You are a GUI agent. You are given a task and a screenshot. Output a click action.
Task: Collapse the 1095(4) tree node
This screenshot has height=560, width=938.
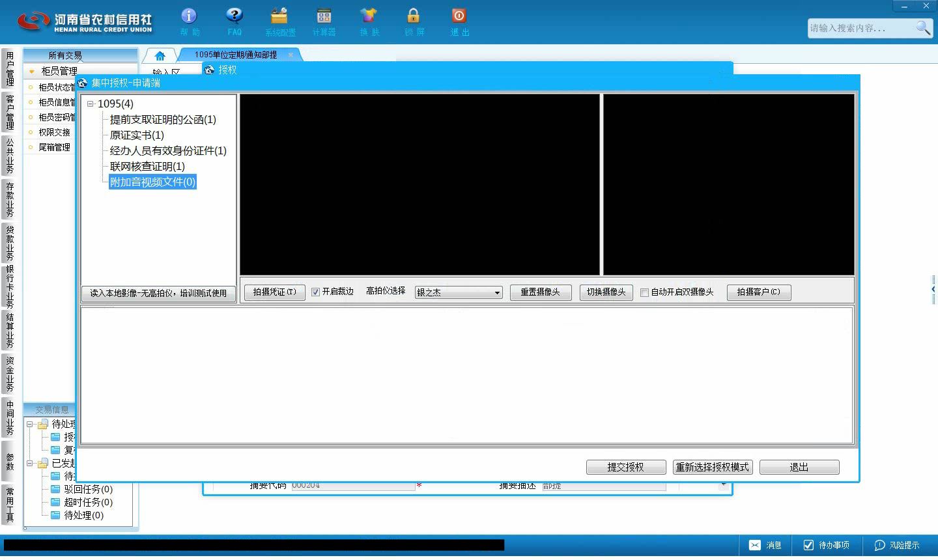pyautogui.click(x=91, y=104)
